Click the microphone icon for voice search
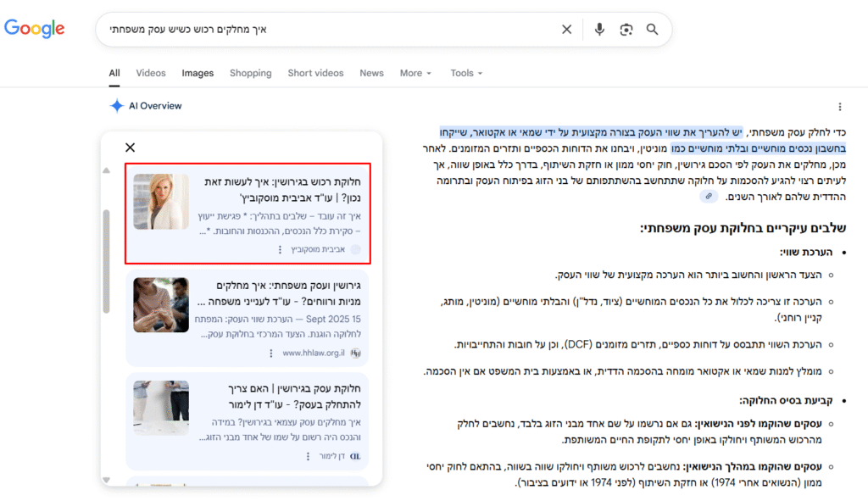 (599, 29)
